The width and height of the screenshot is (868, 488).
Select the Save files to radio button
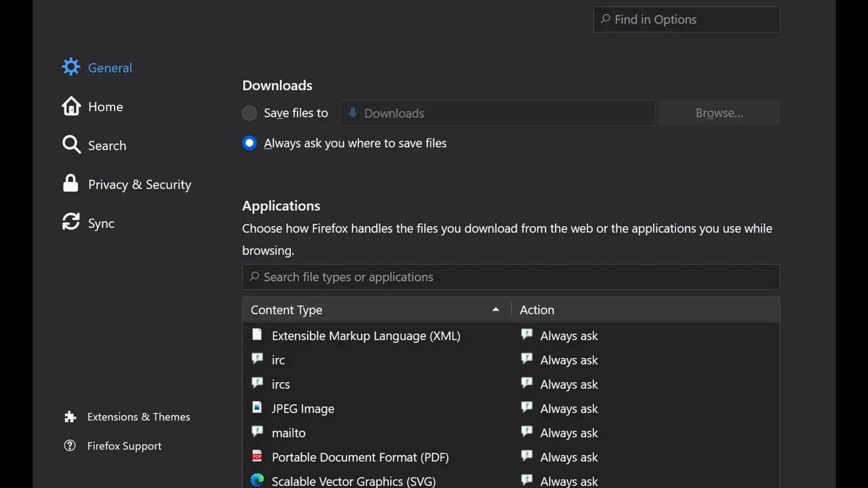click(x=249, y=113)
